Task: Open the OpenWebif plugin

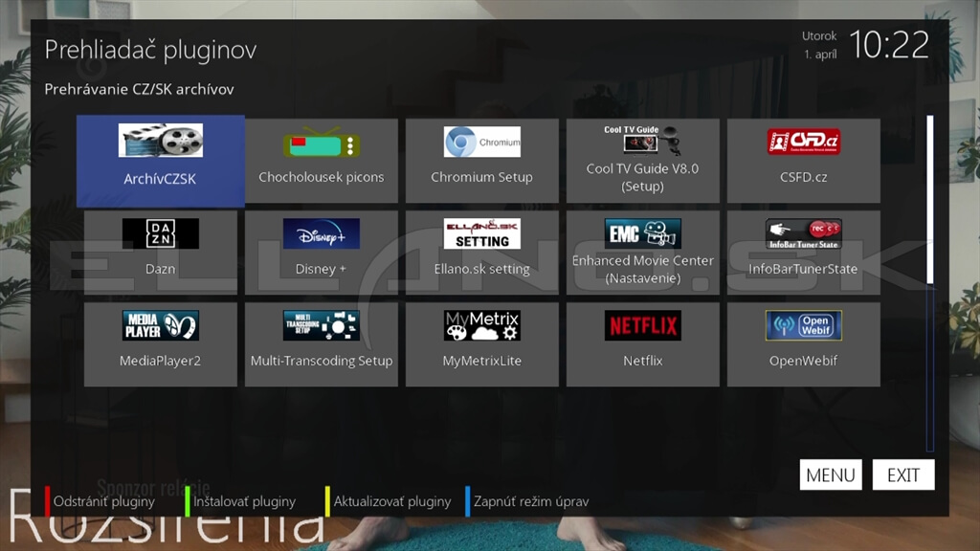Action: point(803,344)
